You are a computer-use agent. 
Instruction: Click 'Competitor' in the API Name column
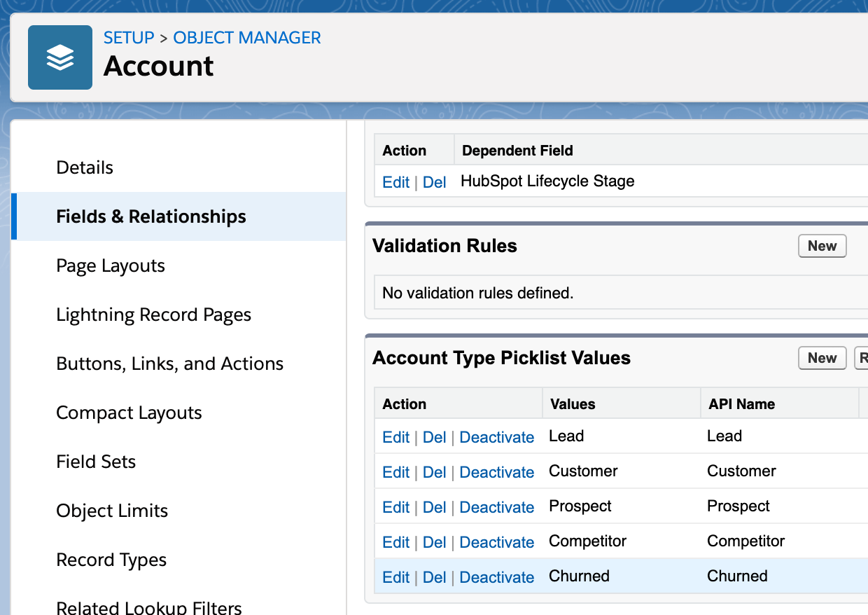746,541
